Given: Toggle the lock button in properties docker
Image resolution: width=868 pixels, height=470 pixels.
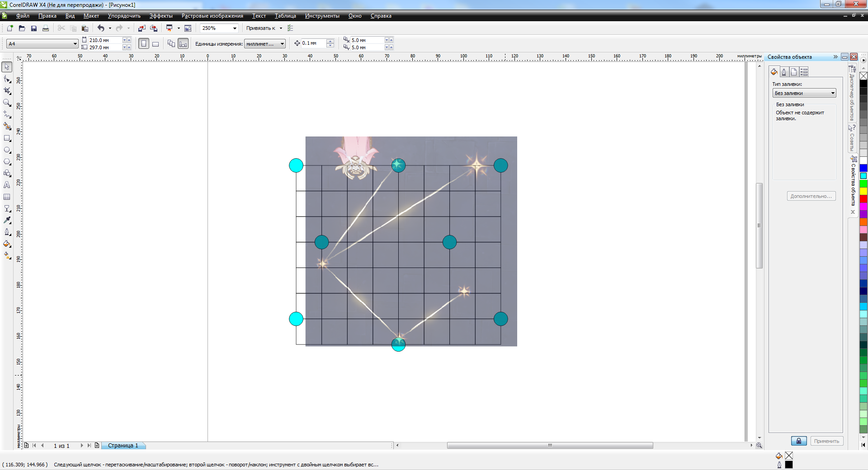Looking at the screenshot, I should click(x=799, y=441).
